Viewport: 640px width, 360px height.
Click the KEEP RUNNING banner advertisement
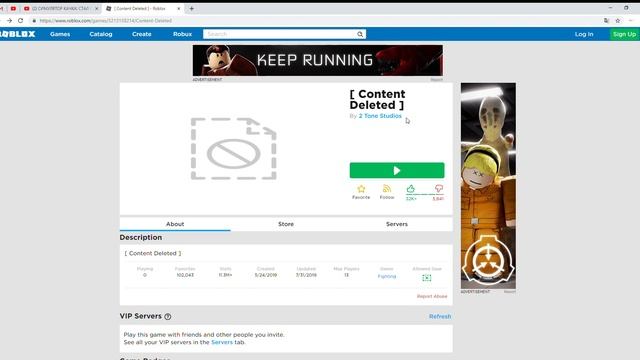tap(318, 60)
